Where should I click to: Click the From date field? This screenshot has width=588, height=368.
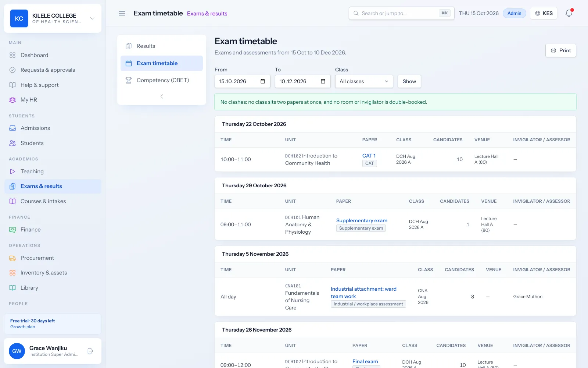(243, 81)
